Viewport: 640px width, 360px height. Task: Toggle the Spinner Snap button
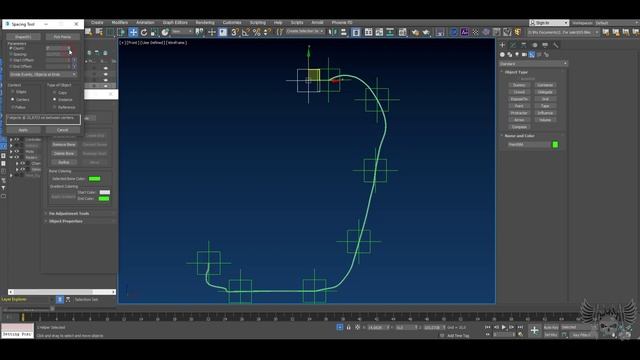[267, 32]
